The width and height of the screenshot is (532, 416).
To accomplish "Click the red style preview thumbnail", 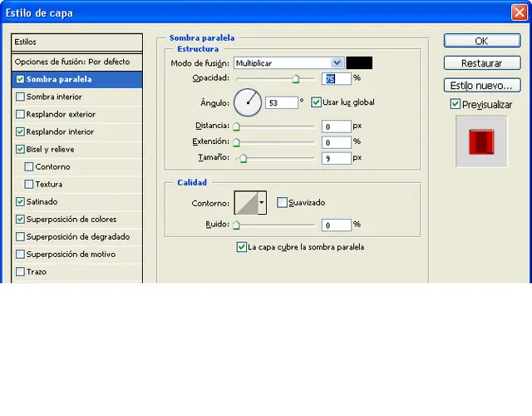I will click(x=481, y=142).
